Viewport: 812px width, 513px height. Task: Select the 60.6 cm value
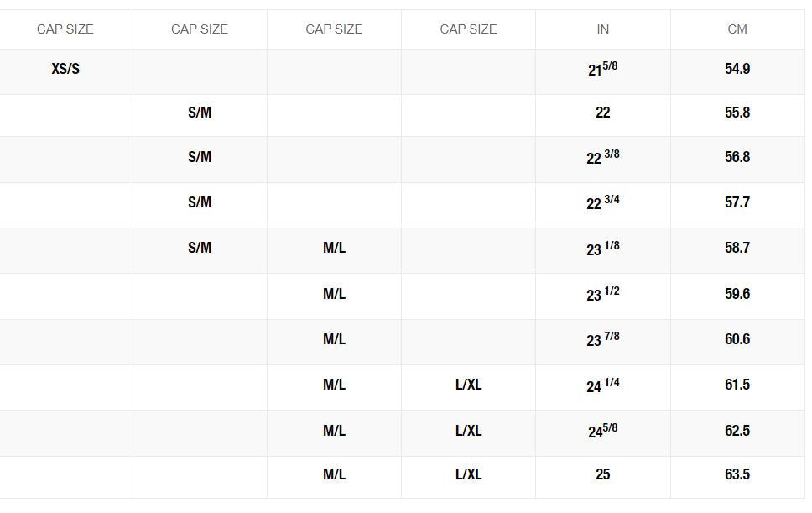(x=737, y=339)
